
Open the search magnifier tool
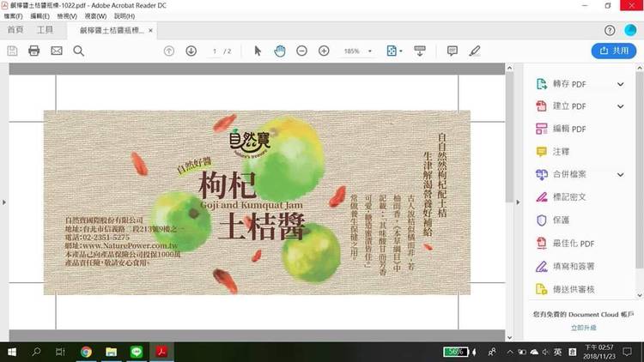click(x=79, y=51)
